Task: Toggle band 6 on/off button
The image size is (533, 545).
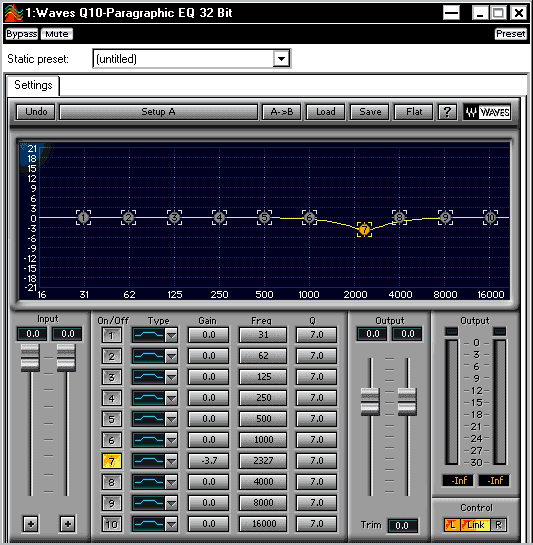Action: (112, 440)
